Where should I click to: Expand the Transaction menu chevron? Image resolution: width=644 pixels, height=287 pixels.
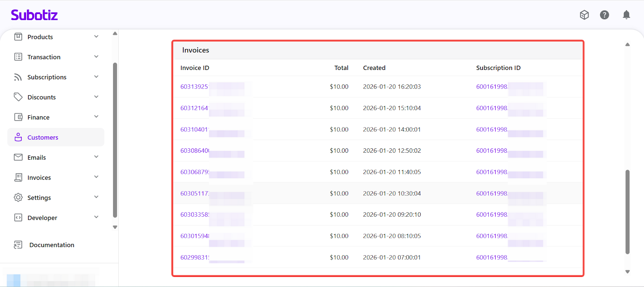click(x=96, y=57)
